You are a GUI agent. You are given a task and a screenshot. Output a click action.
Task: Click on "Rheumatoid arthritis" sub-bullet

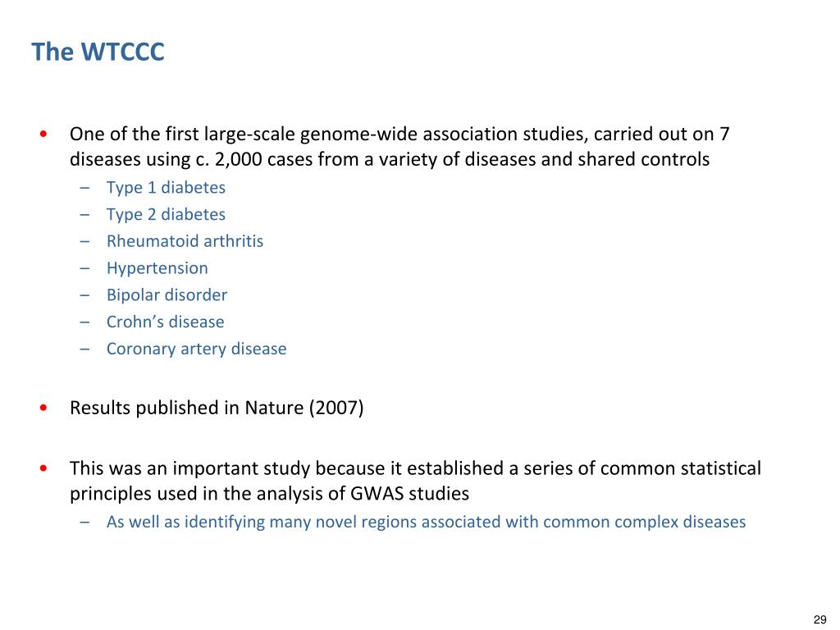pyautogui.click(x=185, y=241)
